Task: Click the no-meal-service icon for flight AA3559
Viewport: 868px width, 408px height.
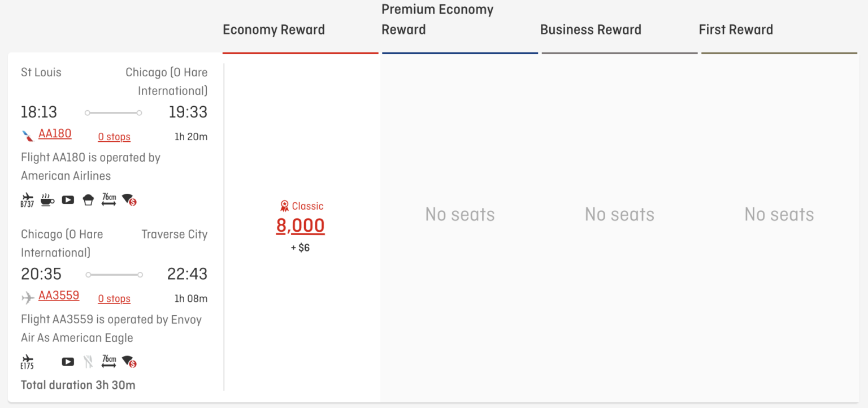Action: (x=88, y=362)
